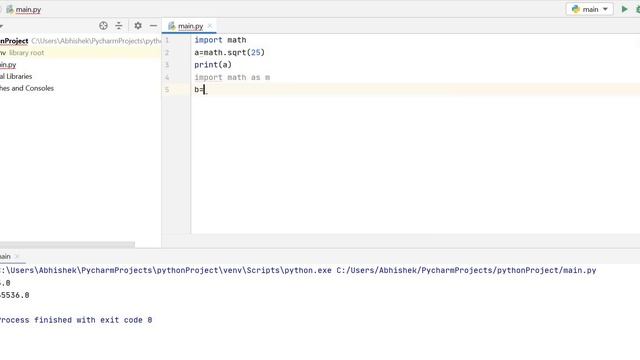Open project panel settings gear

tap(138, 26)
